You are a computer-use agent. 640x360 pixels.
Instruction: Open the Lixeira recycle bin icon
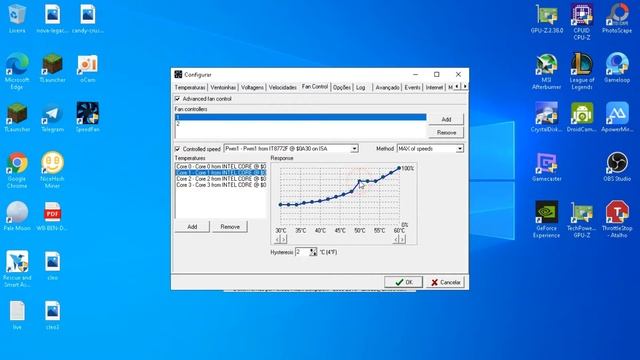point(17,18)
